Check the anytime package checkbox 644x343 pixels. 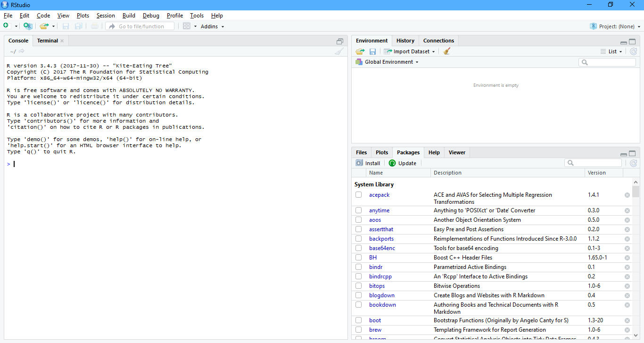click(359, 210)
